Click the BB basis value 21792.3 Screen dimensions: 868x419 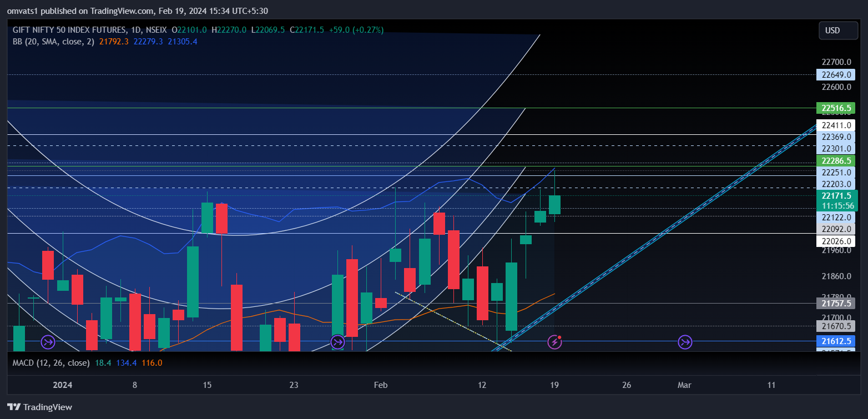tap(114, 41)
